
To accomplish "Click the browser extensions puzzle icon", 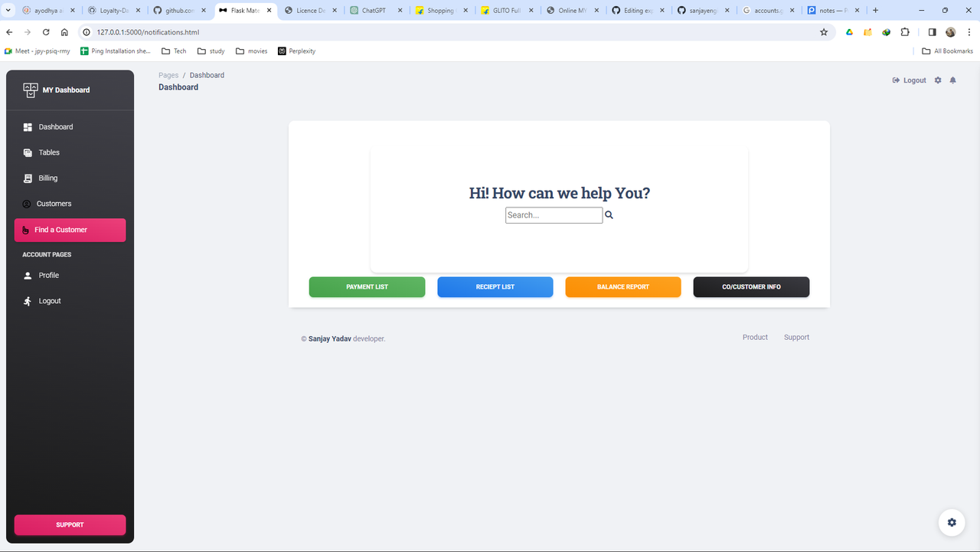I will 905,32.
